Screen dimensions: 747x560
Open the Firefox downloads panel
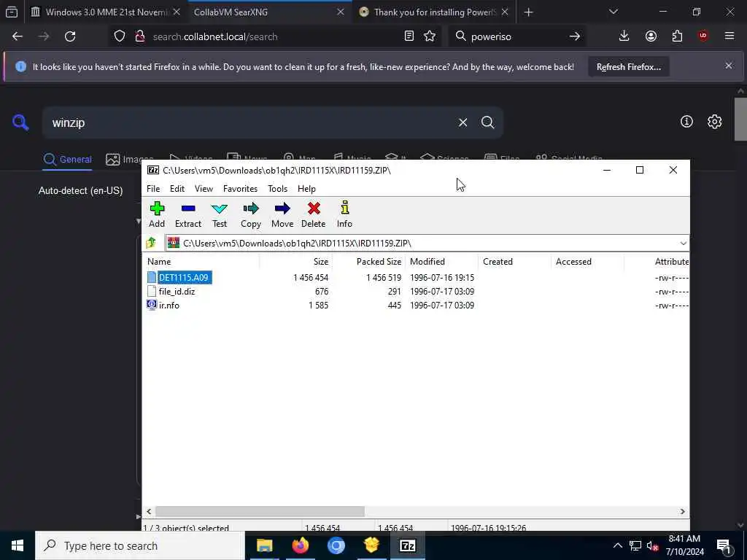pos(624,36)
